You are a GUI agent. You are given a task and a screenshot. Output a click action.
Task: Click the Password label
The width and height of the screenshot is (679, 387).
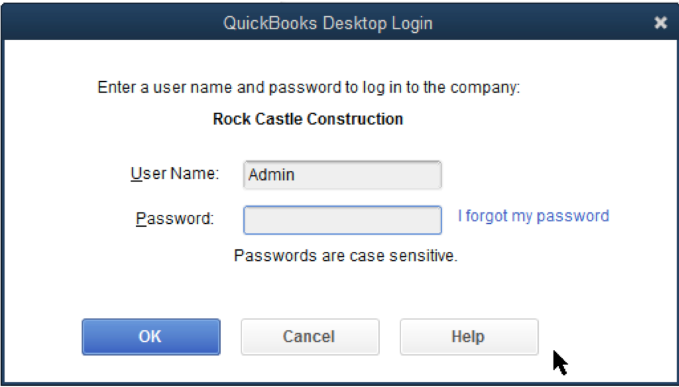[175, 219]
